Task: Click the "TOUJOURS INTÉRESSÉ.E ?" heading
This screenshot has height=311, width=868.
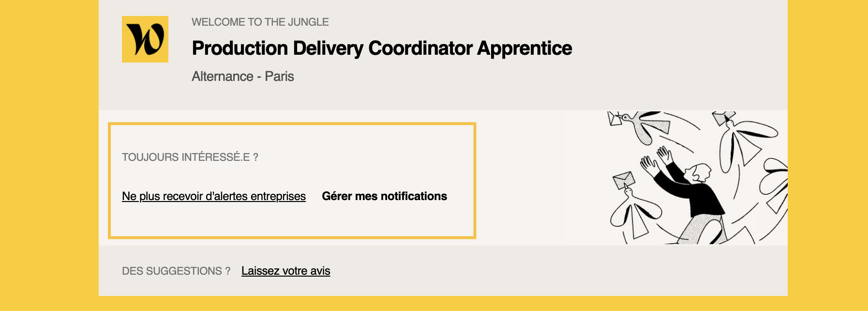Action: pyautogui.click(x=190, y=157)
